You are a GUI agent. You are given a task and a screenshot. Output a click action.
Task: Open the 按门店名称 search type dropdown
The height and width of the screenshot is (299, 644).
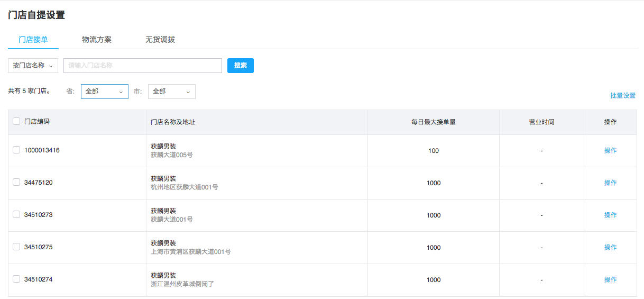pyautogui.click(x=33, y=66)
